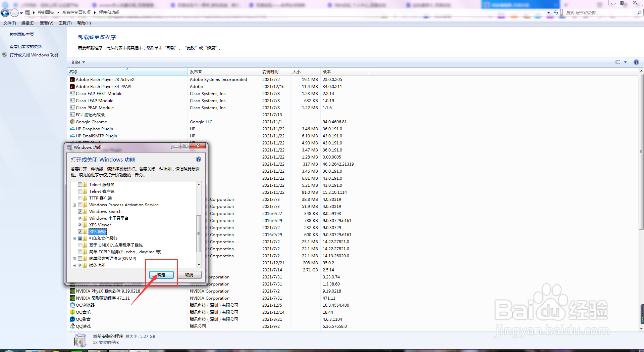Click the features list scroll-down arrow
This screenshot has width=644, height=352.
click(x=199, y=265)
